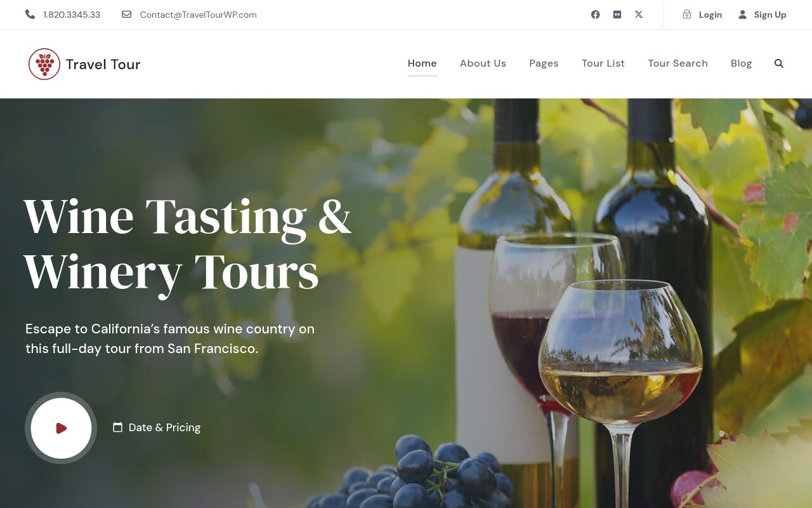Expand the Tour Search menu
The width and height of the screenshot is (812, 508).
pos(678,63)
